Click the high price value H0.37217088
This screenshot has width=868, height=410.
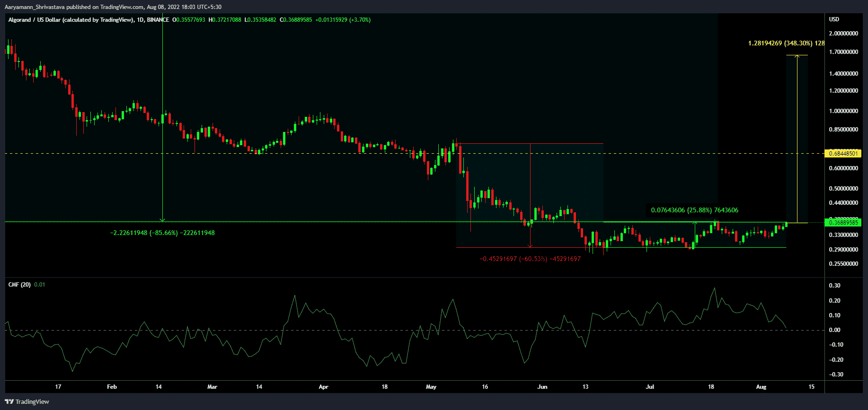click(225, 20)
